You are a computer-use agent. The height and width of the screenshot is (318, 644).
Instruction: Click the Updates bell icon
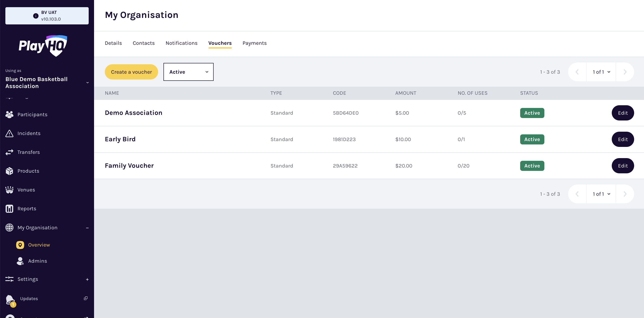pos(10,299)
